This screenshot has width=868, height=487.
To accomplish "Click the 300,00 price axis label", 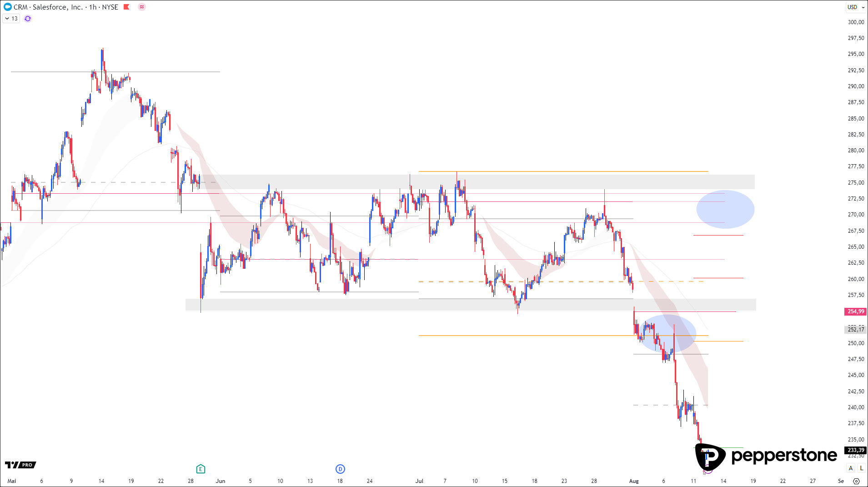I will [856, 22].
